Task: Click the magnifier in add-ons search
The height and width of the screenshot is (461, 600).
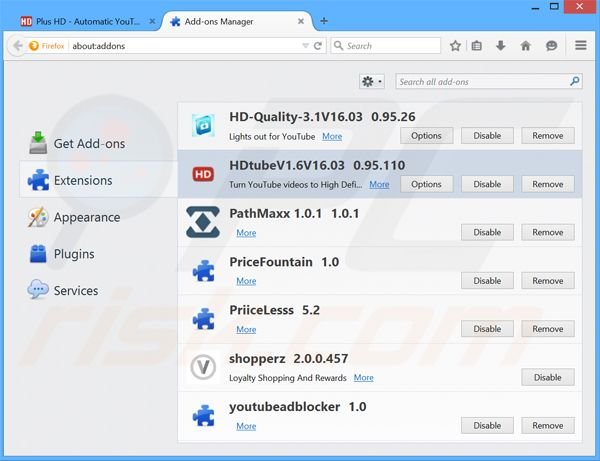Action: click(574, 81)
